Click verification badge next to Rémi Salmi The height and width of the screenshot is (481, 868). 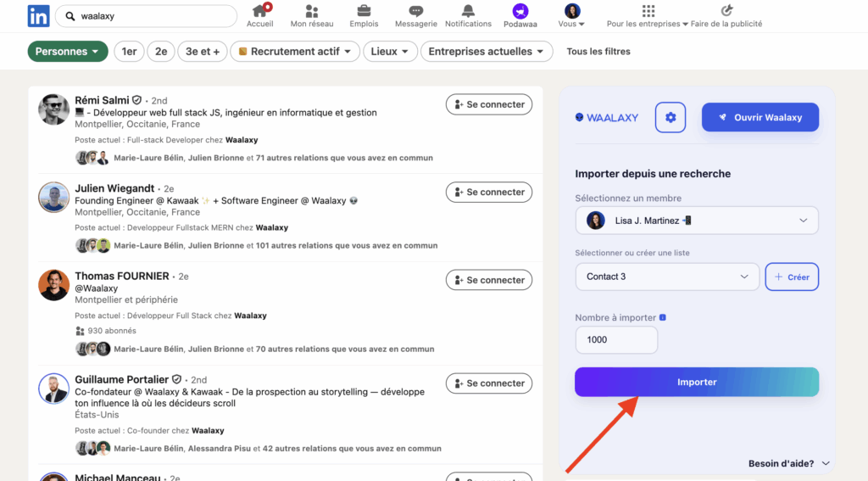tap(136, 100)
